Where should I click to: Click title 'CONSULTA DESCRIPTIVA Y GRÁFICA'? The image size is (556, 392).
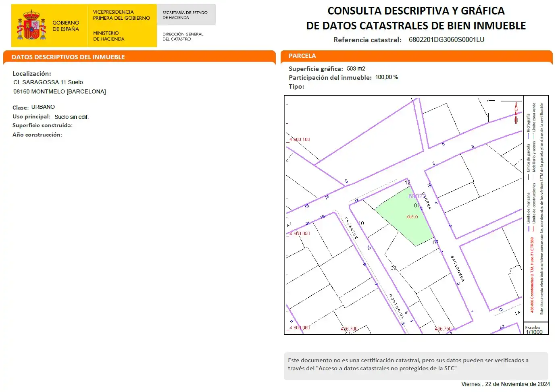click(x=416, y=10)
